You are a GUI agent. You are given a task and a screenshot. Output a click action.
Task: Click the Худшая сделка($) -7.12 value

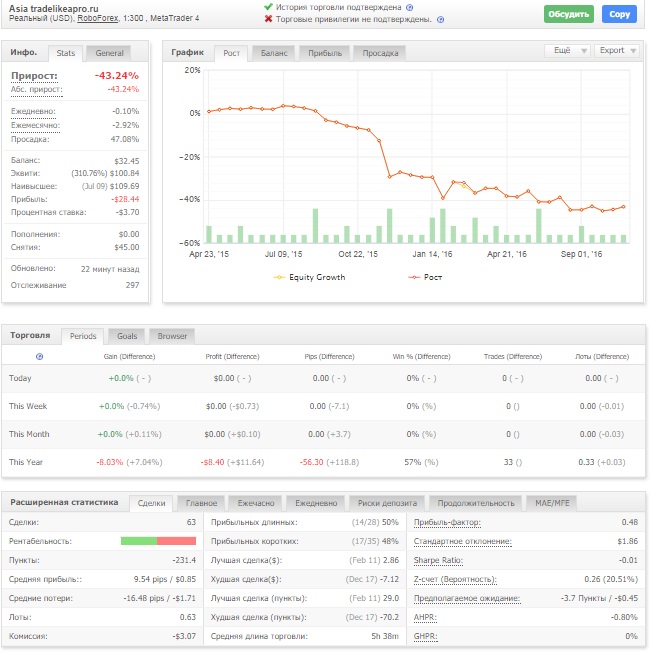click(389, 580)
